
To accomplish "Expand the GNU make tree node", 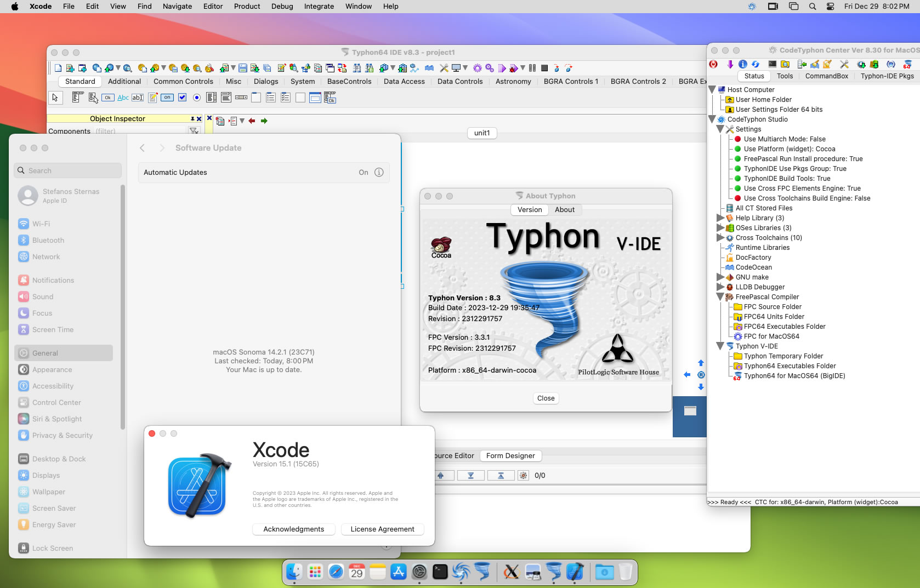I will click(x=720, y=277).
